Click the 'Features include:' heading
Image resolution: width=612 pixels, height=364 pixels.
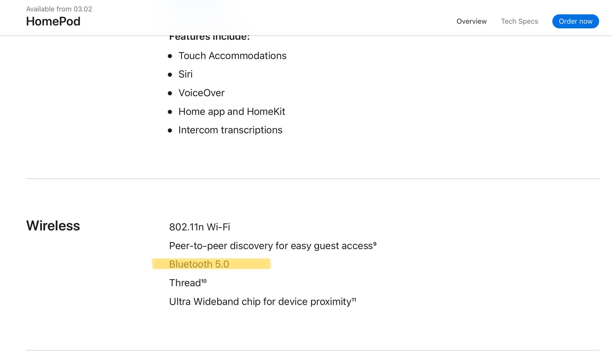click(209, 37)
